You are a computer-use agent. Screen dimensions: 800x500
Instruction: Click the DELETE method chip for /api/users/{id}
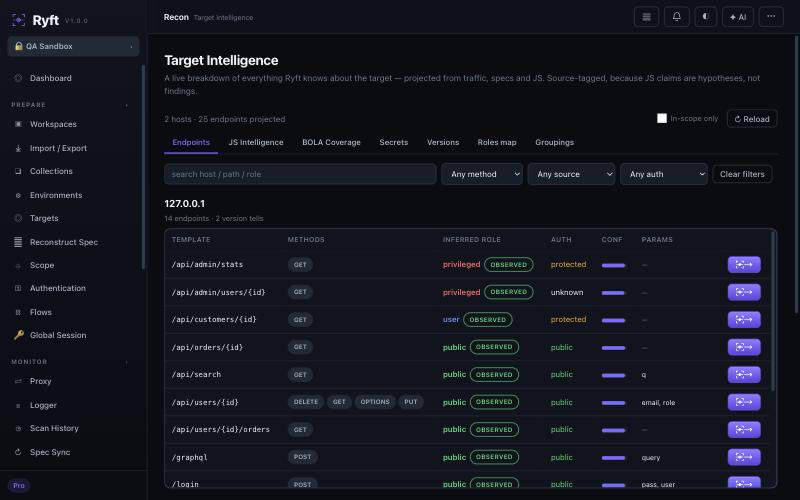(x=306, y=402)
